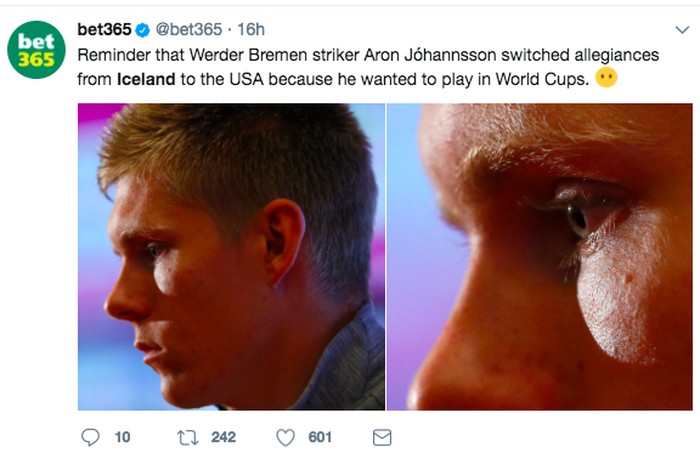Open the bet365 display name profile link
Image resolution: width=700 pixels, height=458 pixels.
pyautogui.click(x=103, y=30)
